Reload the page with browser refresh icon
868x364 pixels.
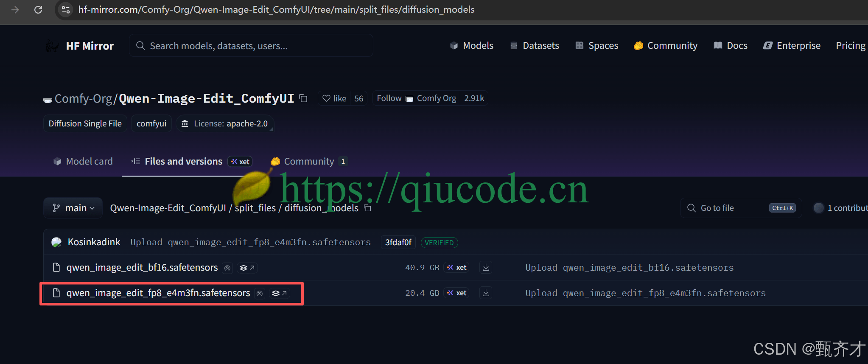38,9
